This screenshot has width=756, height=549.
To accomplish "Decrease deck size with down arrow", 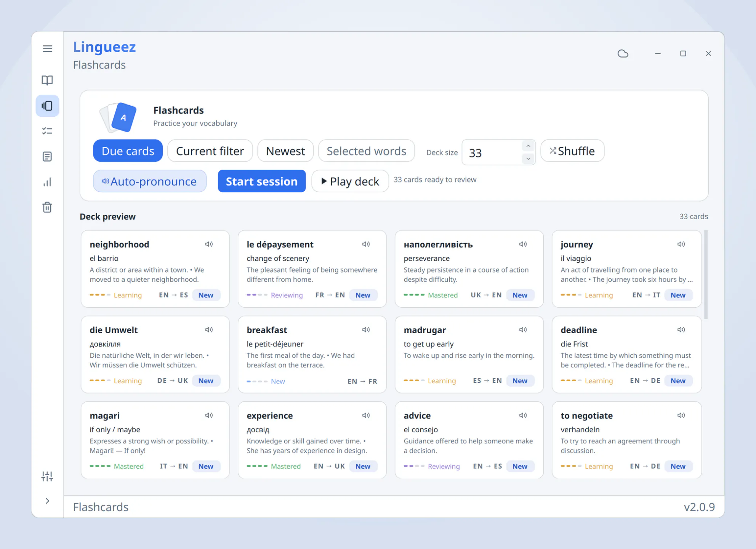I will tap(528, 159).
